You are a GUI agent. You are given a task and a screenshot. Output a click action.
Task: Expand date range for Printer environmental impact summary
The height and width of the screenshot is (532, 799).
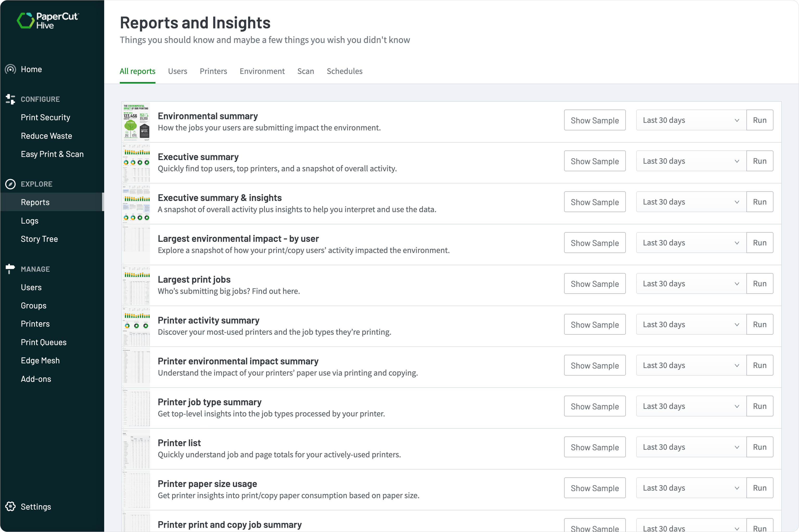(x=691, y=365)
